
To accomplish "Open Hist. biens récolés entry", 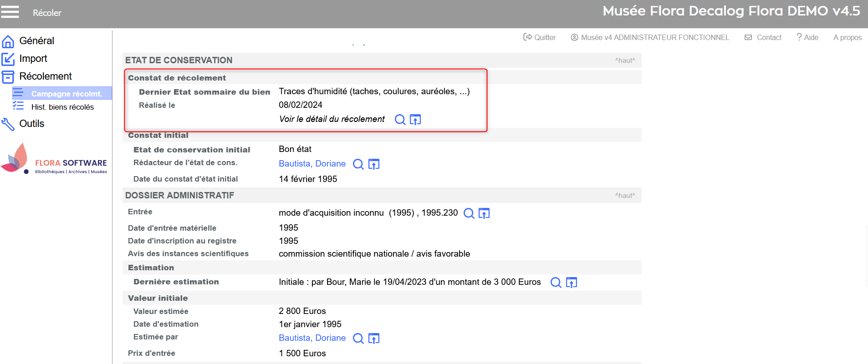I will (62, 107).
